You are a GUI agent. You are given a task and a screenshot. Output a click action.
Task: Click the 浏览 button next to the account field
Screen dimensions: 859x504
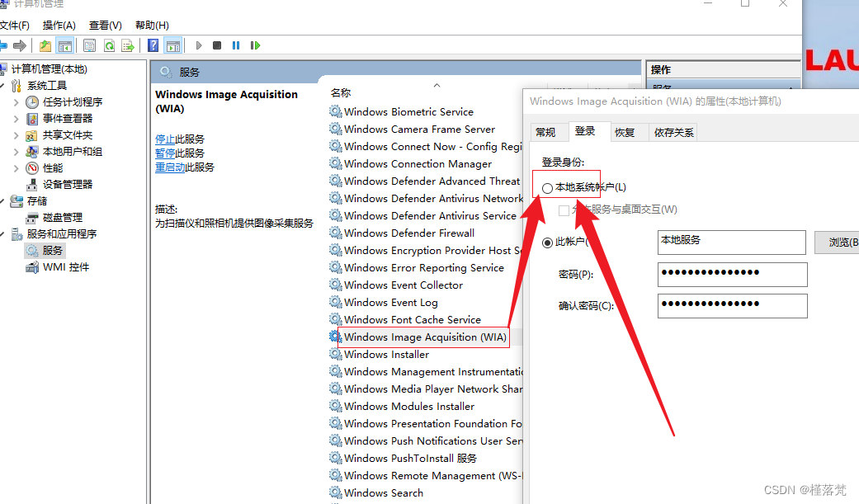click(x=837, y=243)
